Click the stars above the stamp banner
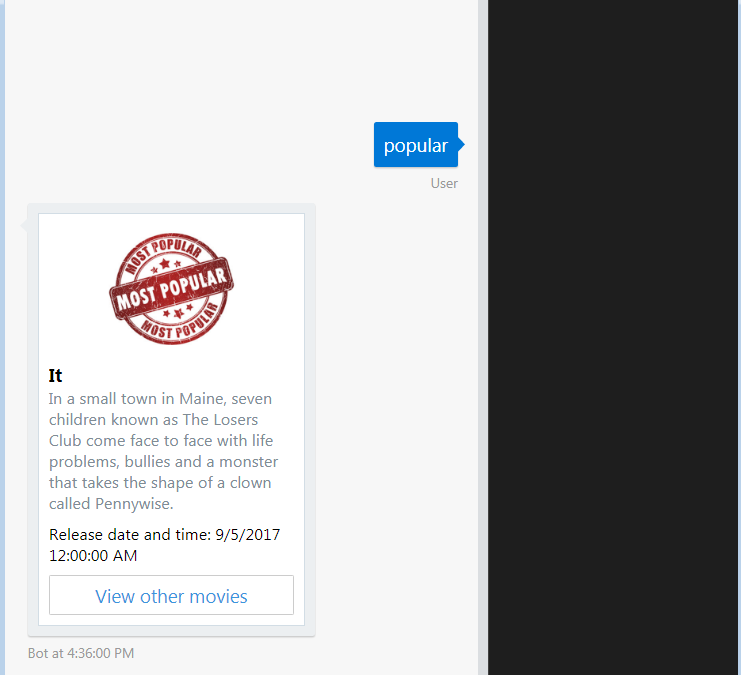 (165, 265)
